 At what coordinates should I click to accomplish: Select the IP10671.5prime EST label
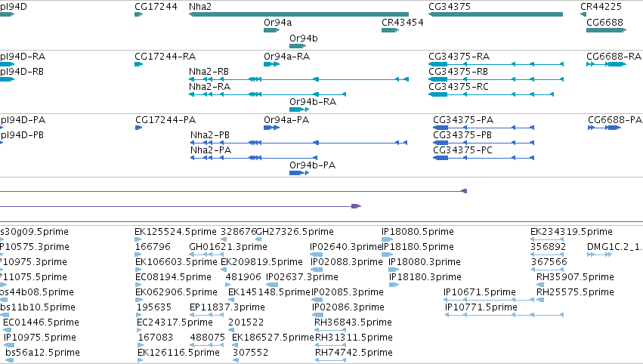pyautogui.click(x=479, y=293)
